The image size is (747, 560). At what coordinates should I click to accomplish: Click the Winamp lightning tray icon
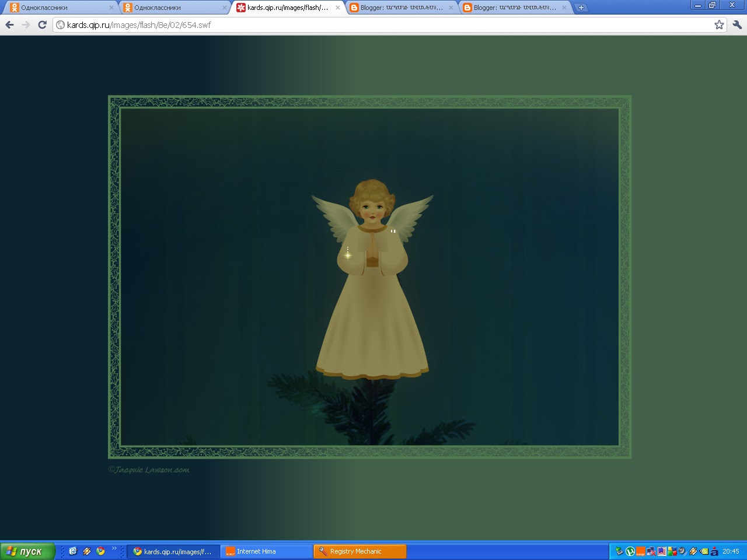pyautogui.click(x=693, y=551)
